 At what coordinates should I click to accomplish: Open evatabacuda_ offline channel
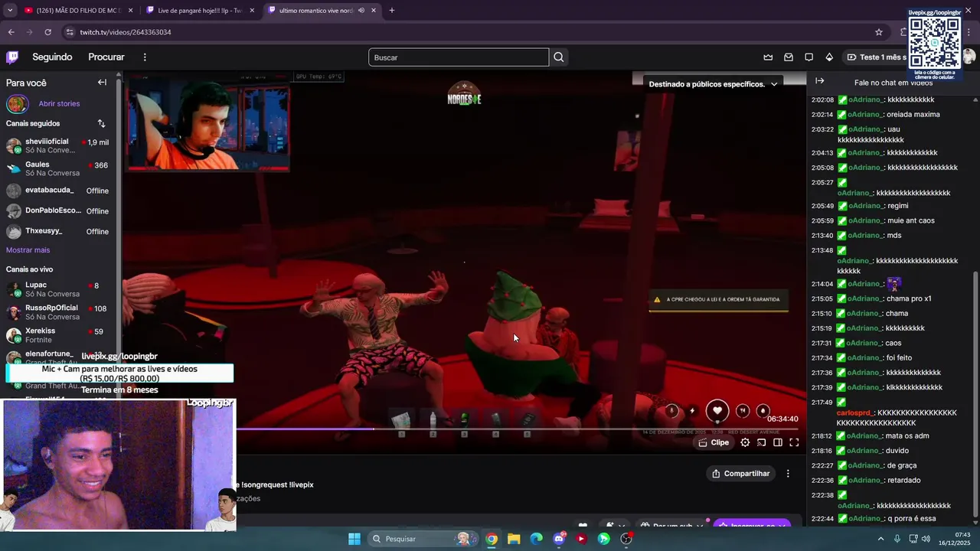[57, 191]
